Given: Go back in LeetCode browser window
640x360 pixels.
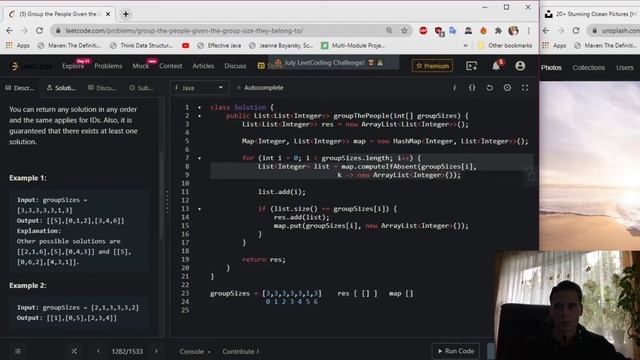Looking at the screenshot, I should [x=9, y=31].
